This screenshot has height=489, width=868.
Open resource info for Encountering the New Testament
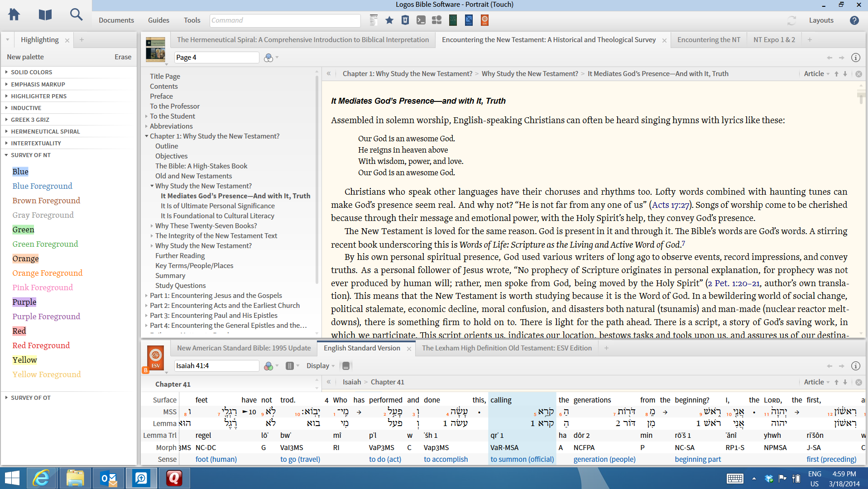(x=856, y=58)
